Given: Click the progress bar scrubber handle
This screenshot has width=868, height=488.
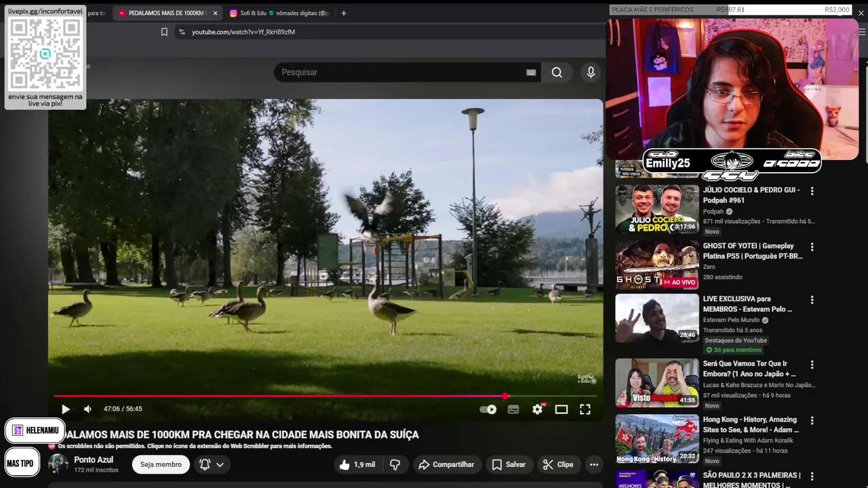Looking at the screenshot, I should [x=505, y=396].
